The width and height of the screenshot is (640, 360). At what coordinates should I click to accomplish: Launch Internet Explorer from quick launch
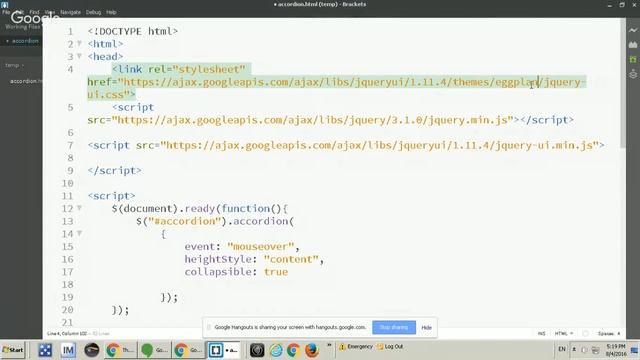(x=276, y=350)
